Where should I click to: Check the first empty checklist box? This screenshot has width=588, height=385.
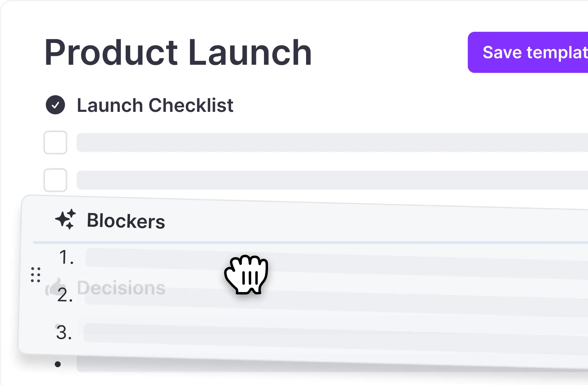(55, 142)
